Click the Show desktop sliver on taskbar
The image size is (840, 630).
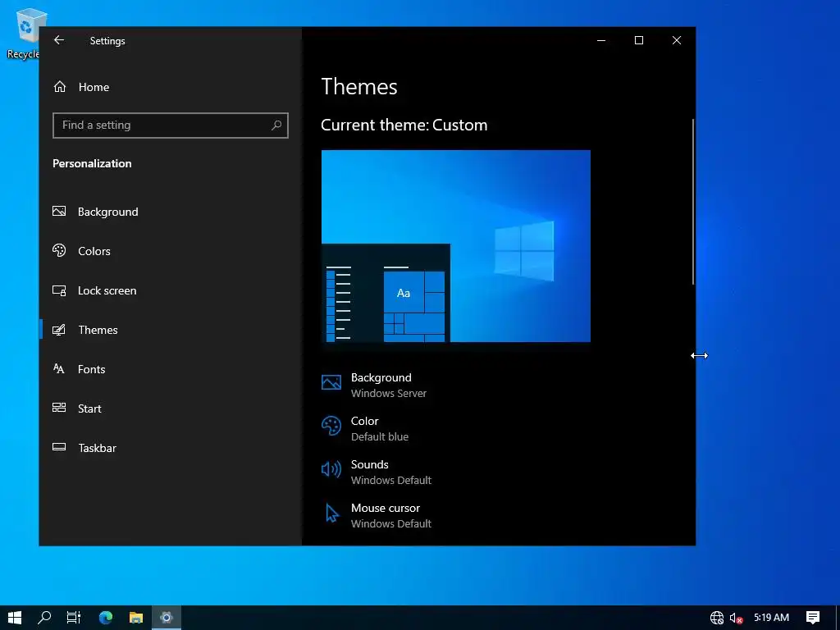click(x=838, y=618)
